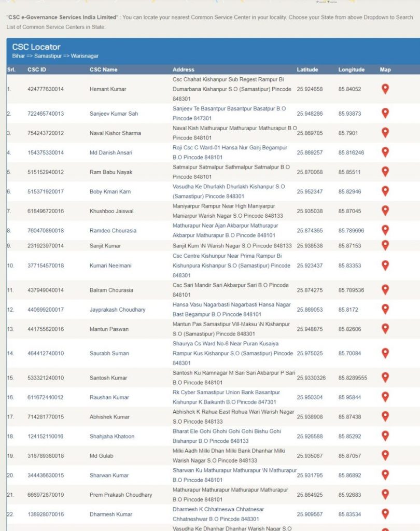The height and width of the screenshot is (531, 420).
Task: Click the Longitude column header
Action: coord(351,69)
